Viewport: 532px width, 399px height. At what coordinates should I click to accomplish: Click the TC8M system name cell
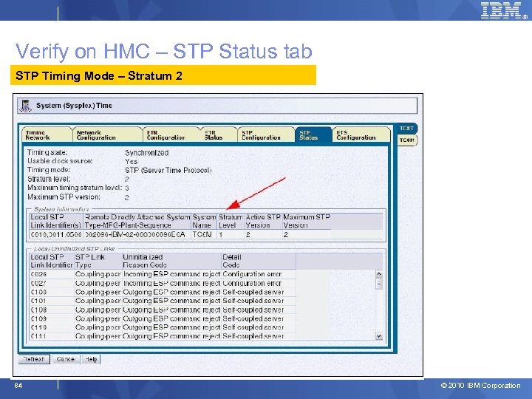point(204,234)
